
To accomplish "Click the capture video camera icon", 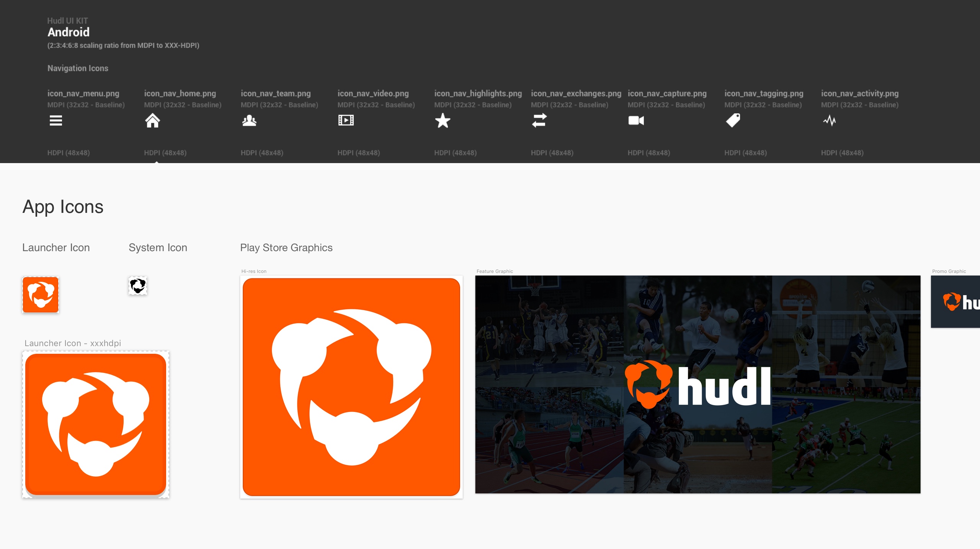I will click(636, 121).
